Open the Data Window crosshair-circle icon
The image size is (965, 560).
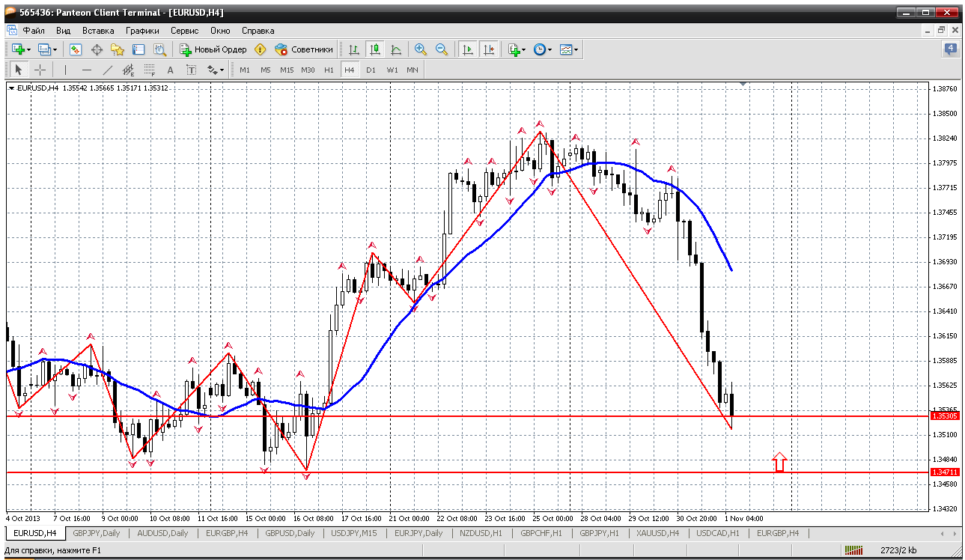(x=97, y=49)
